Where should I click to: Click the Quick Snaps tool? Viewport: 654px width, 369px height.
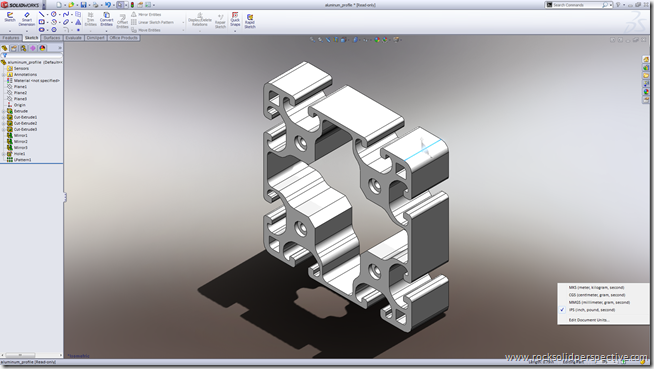click(235, 19)
